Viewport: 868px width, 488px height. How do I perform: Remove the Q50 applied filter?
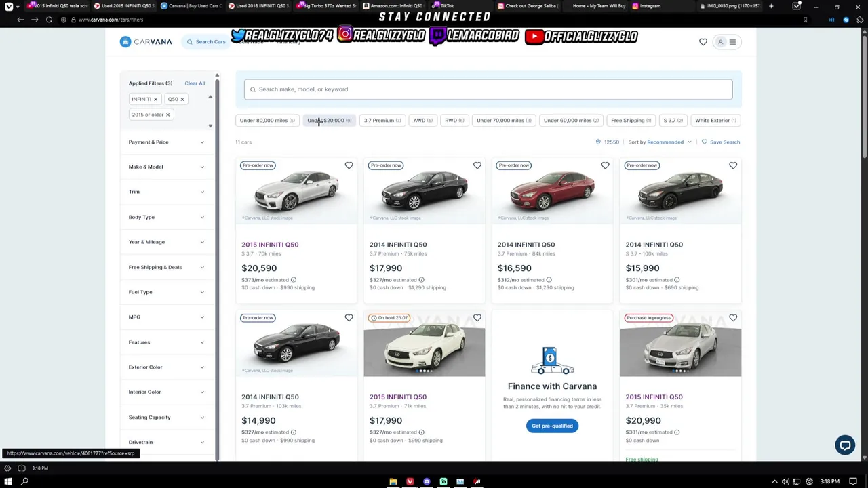tap(182, 100)
